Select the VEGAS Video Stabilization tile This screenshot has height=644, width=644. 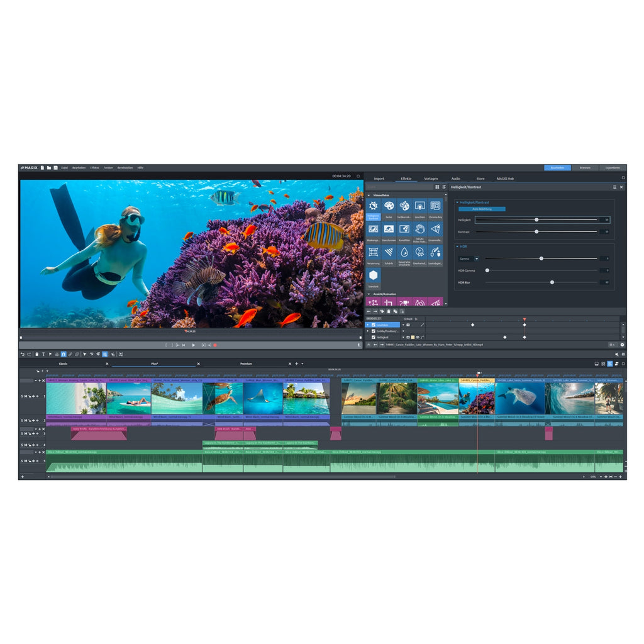click(419, 232)
